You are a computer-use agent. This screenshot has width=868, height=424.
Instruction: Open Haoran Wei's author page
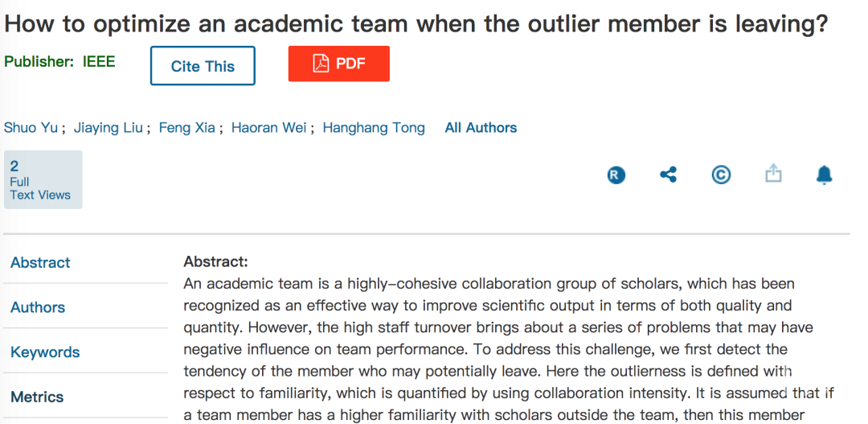point(269,128)
